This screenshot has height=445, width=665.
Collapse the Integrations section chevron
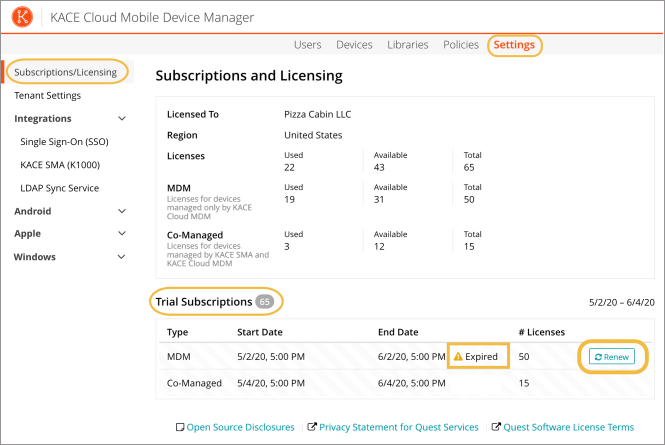(x=122, y=118)
